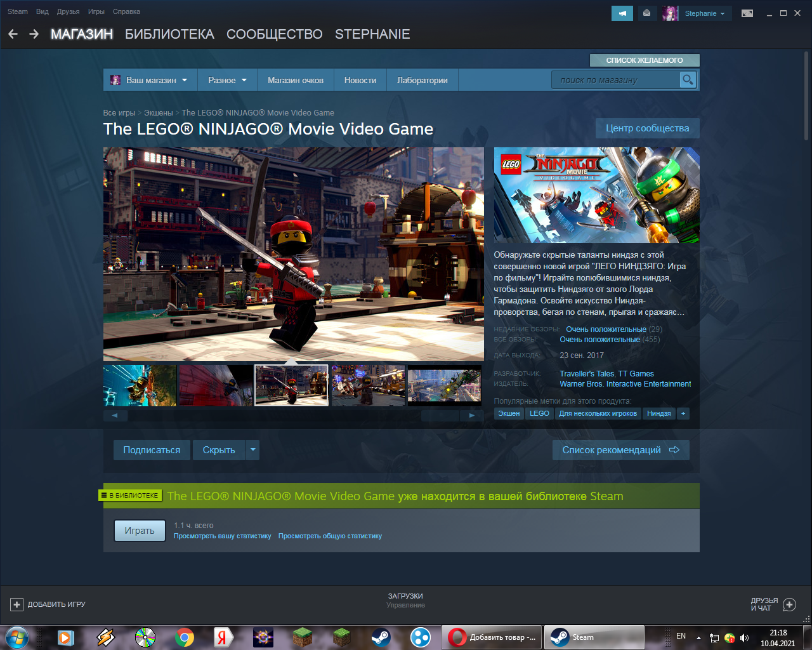Click the store search magnifier icon
812x650 pixels.
pyautogui.click(x=688, y=80)
